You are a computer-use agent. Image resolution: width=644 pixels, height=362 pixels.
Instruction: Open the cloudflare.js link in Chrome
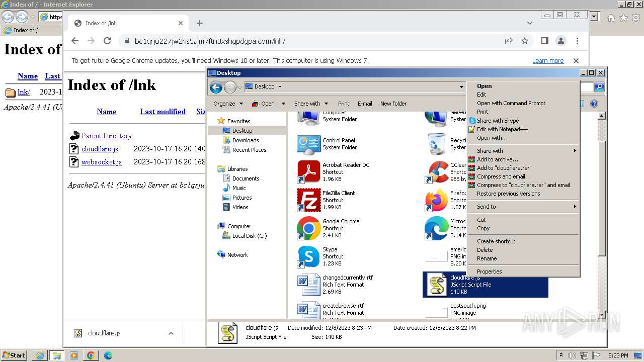tap(100, 149)
